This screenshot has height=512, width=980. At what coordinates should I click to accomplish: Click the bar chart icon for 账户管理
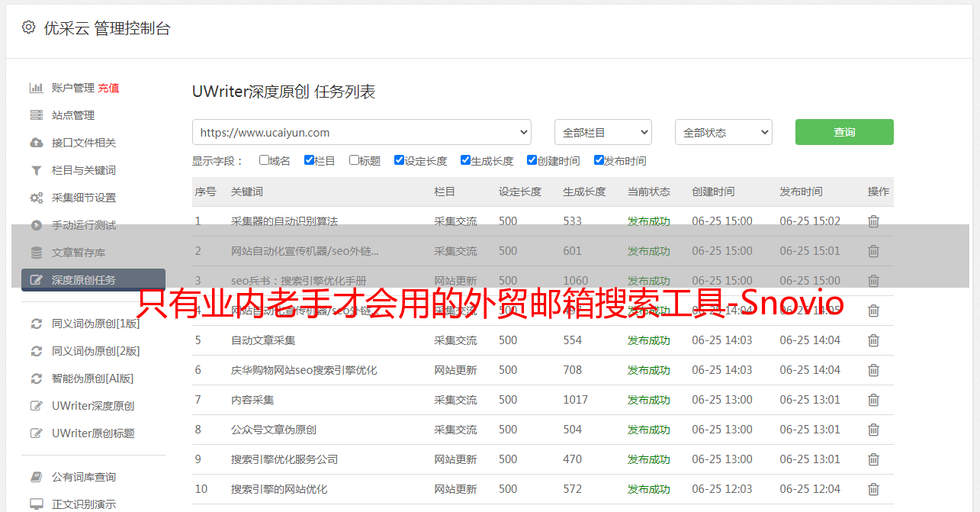click(36, 88)
